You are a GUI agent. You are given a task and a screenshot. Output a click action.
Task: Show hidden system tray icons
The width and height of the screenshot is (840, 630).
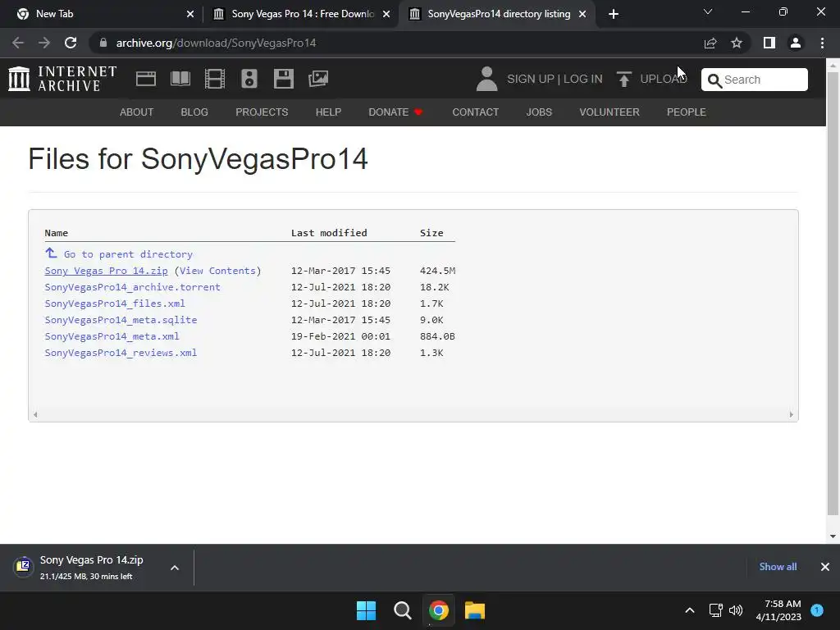pos(690,610)
